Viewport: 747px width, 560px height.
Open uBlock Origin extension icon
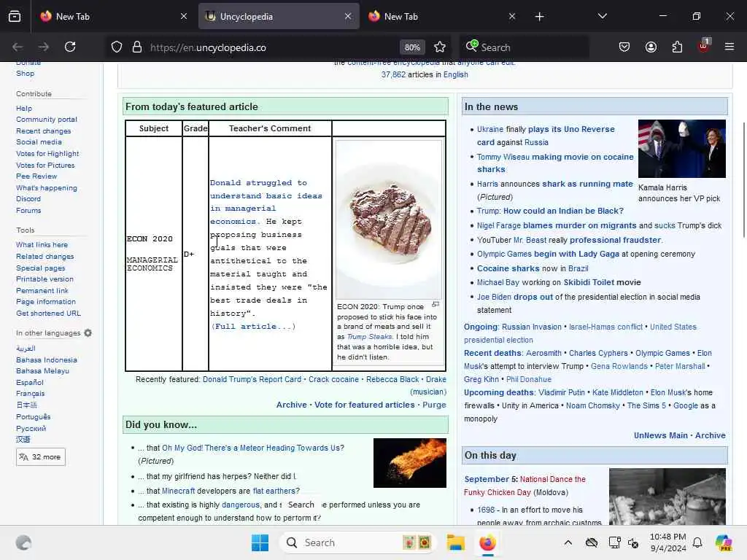(x=704, y=46)
